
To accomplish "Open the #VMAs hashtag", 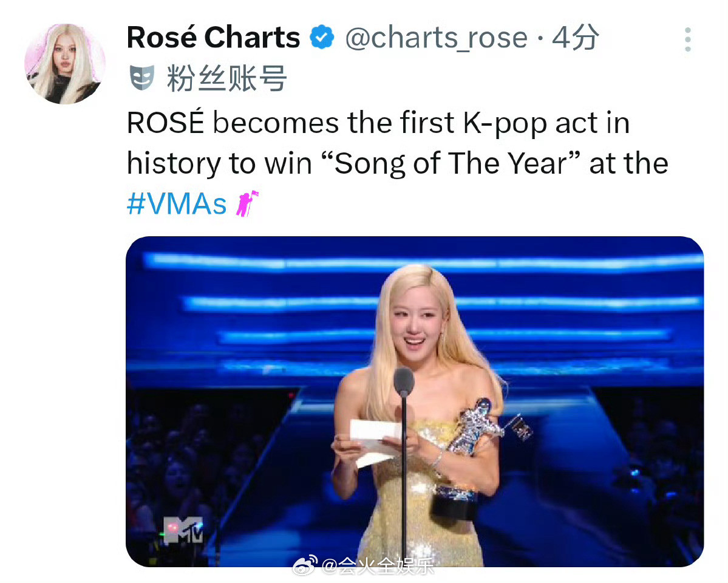I will (x=177, y=203).
